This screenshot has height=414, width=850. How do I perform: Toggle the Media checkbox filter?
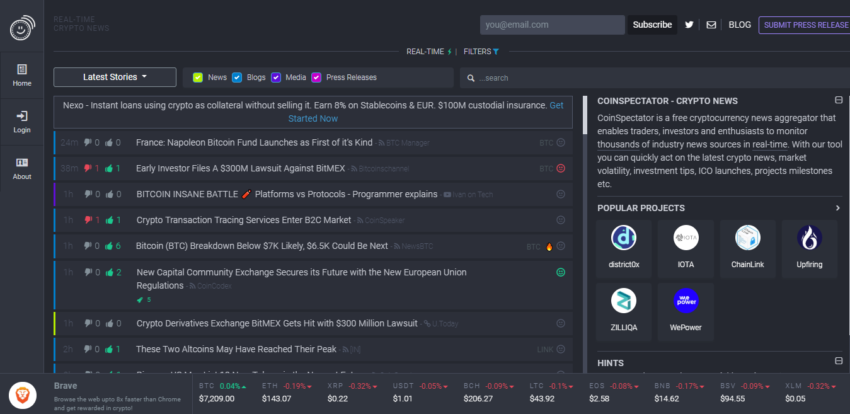tap(276, 77)
